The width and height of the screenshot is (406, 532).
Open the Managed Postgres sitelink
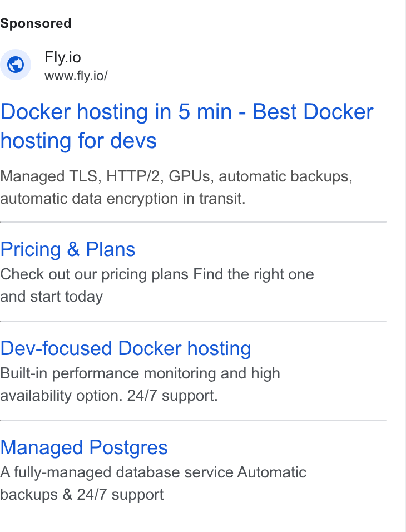84,447
